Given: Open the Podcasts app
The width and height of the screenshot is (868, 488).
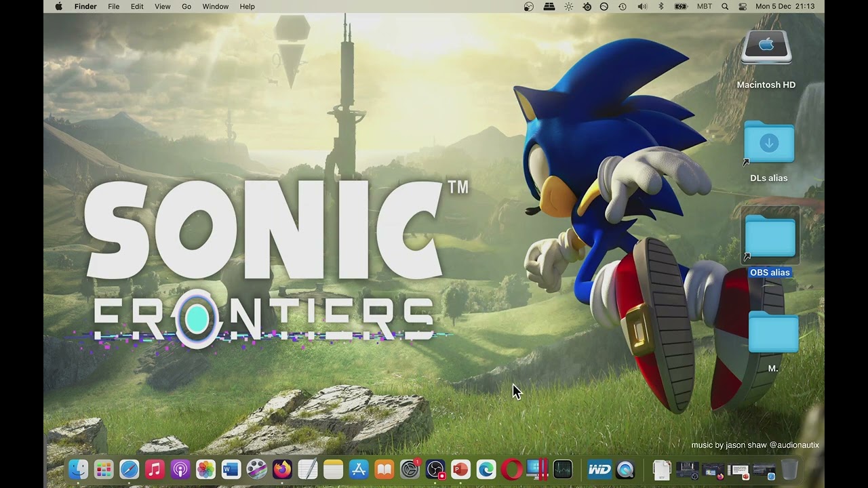Looking at the screenshot, I should (180, 469).
